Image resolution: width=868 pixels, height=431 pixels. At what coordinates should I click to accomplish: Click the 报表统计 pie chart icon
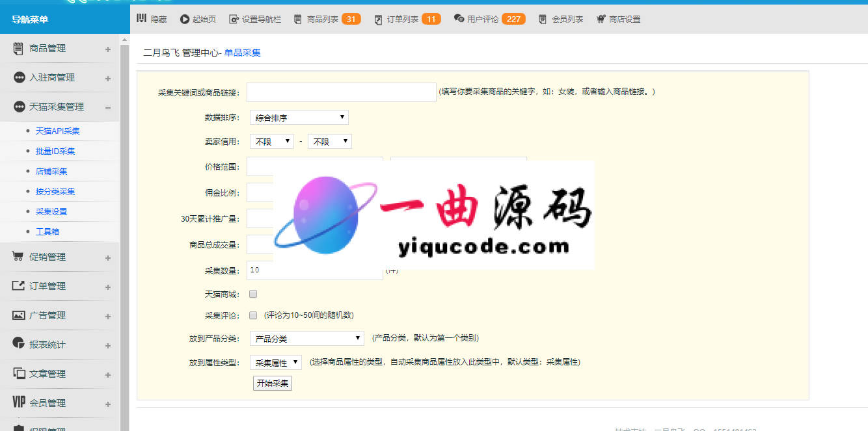click(x=18, y=344)
